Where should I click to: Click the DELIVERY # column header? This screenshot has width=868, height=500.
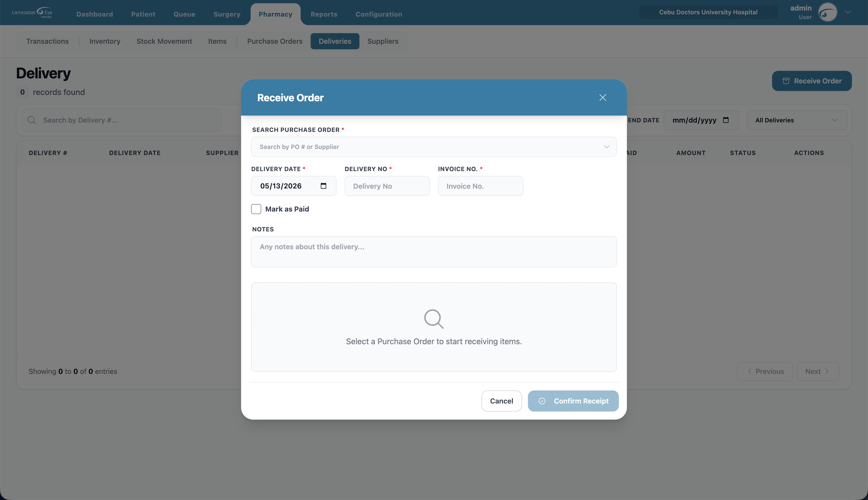tap(48, 153)
